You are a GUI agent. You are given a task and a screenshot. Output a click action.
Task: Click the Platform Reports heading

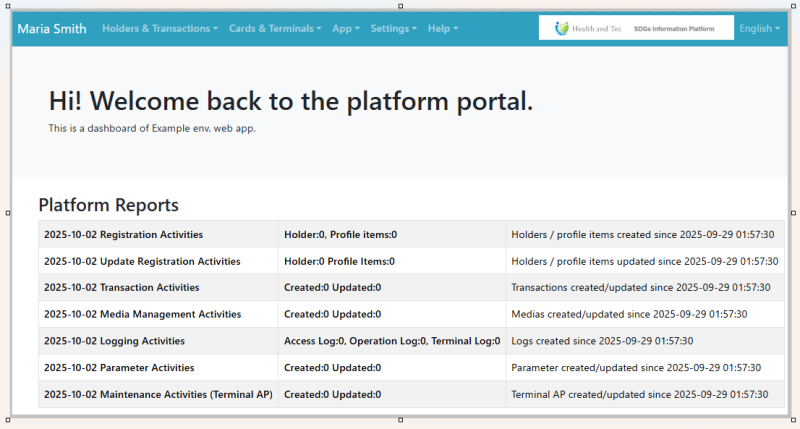[108, 205]
